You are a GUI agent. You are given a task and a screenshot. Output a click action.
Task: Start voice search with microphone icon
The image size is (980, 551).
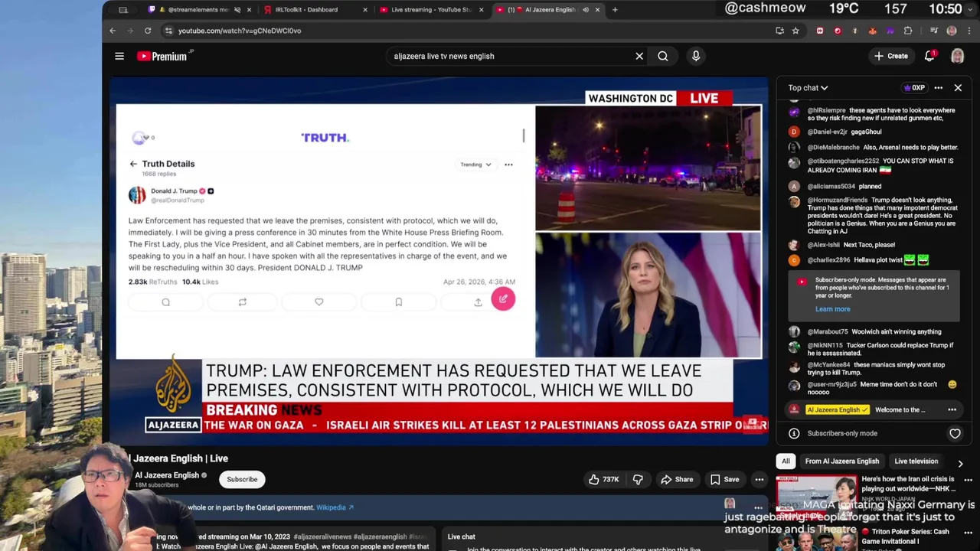[x=696, y=56]
